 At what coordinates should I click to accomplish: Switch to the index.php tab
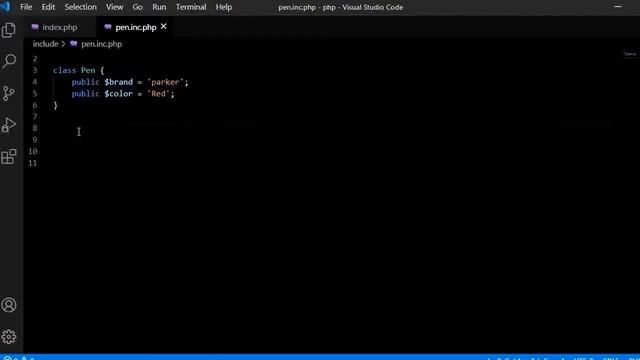(60, 27)
